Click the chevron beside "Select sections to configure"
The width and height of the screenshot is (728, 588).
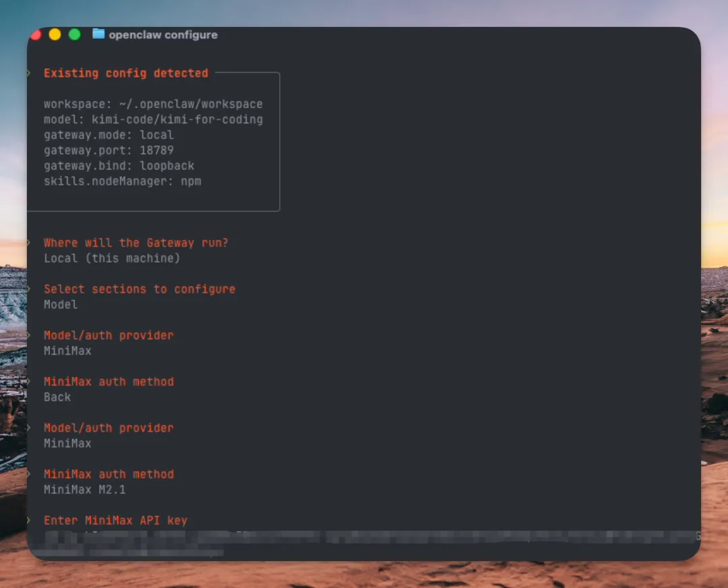(29, 289)
